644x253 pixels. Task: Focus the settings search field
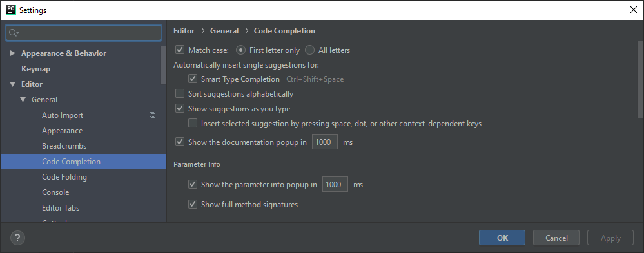83,33
